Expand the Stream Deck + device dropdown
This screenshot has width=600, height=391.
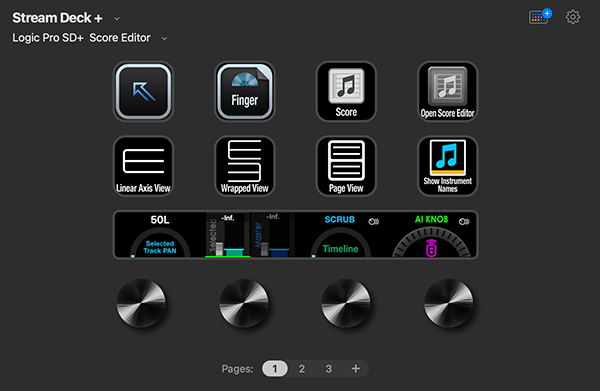pyautogui.click(x=117, y=18)
